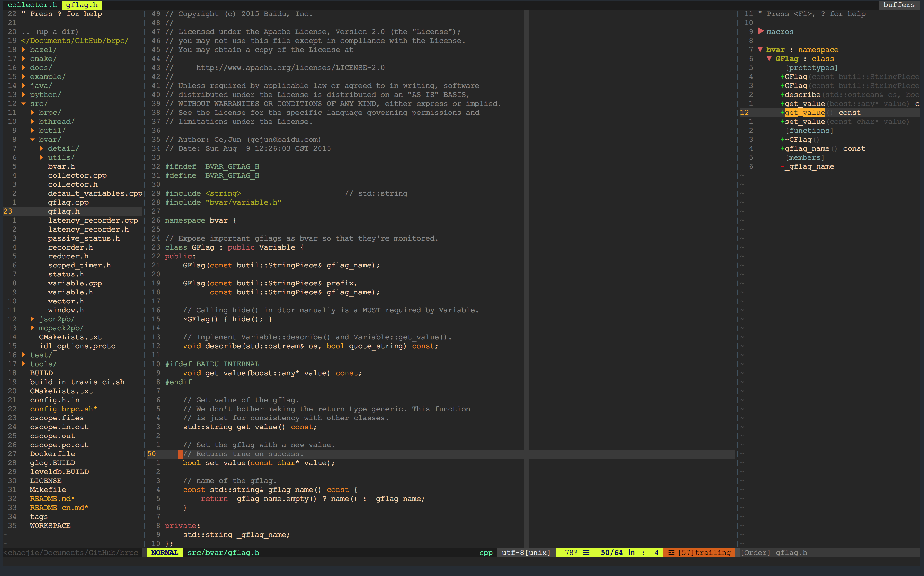Screen dimensions: 924x576
Task: Expand the macros section triangle in tagbar
Action: coord(761,31)
